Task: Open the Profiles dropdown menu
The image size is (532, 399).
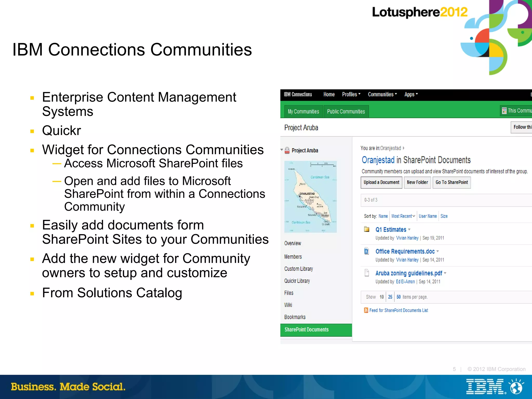Action: [x=351, y=94]
